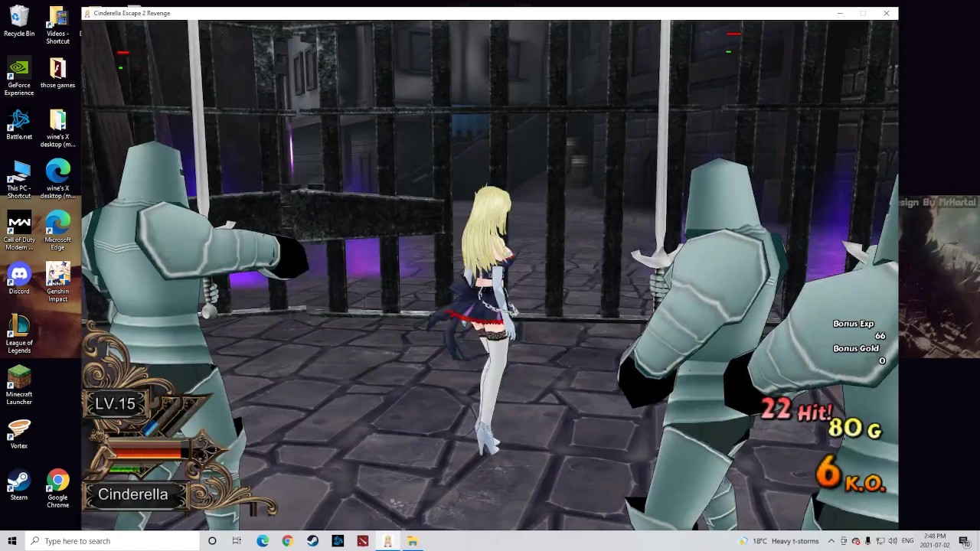The width and height of the screenshot is (980, 551).
Task: Open the Minecraft Launcher desktop icon
Action: pos(19,386)
